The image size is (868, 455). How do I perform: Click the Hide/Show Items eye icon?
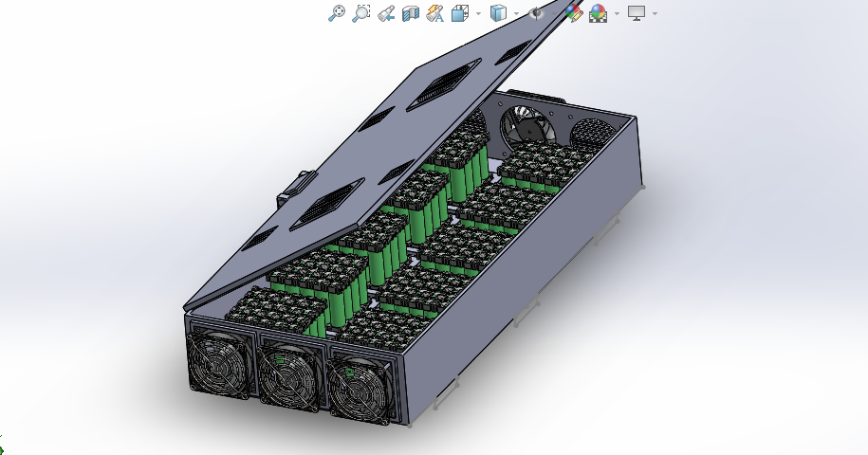536,13
